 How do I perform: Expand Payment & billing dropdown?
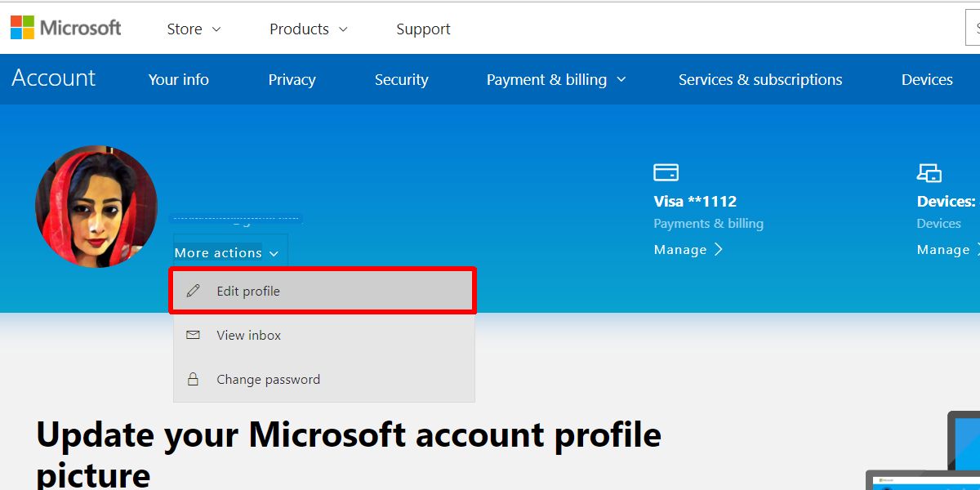point(556,80)
